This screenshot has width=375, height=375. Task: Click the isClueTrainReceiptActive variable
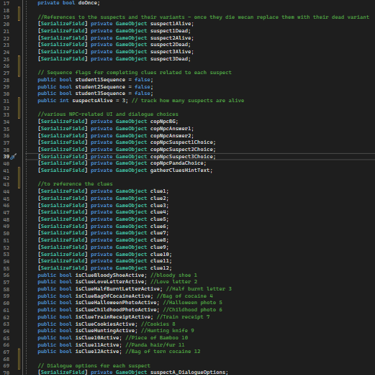pos(113,317)
